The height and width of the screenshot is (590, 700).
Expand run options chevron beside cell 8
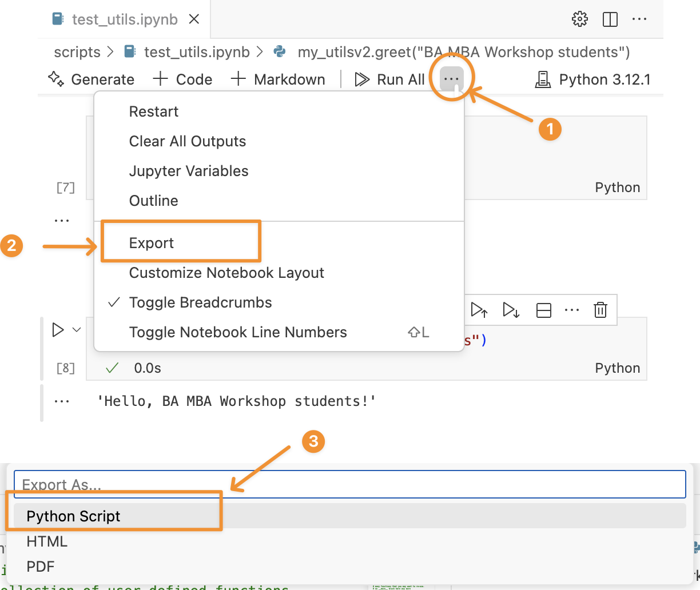tap(77, 330)
